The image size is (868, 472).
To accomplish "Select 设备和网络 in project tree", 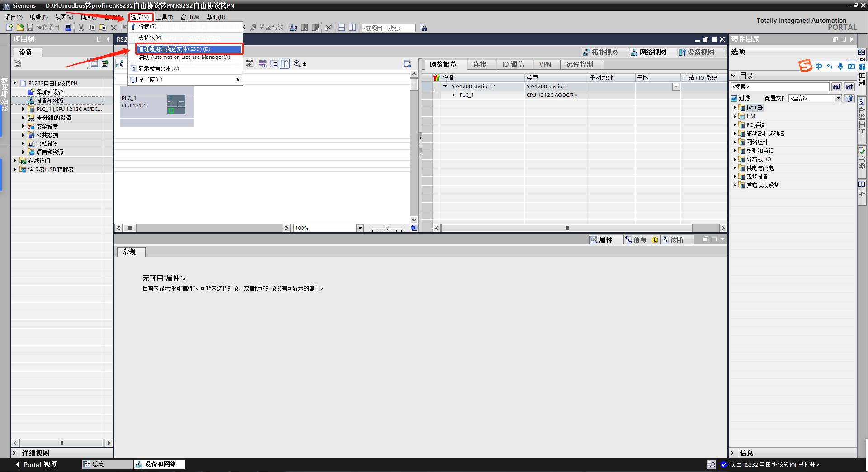I will coord(50,100).
